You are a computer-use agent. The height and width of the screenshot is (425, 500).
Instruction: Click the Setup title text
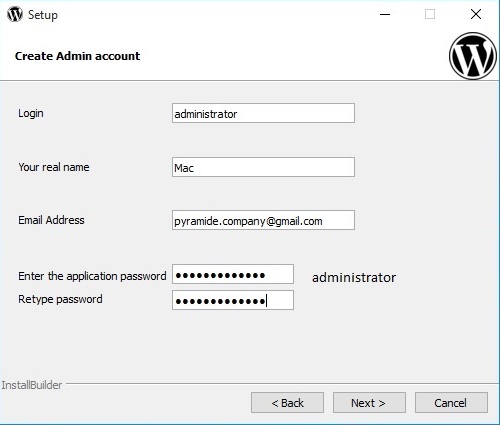[x=43, y=15]
